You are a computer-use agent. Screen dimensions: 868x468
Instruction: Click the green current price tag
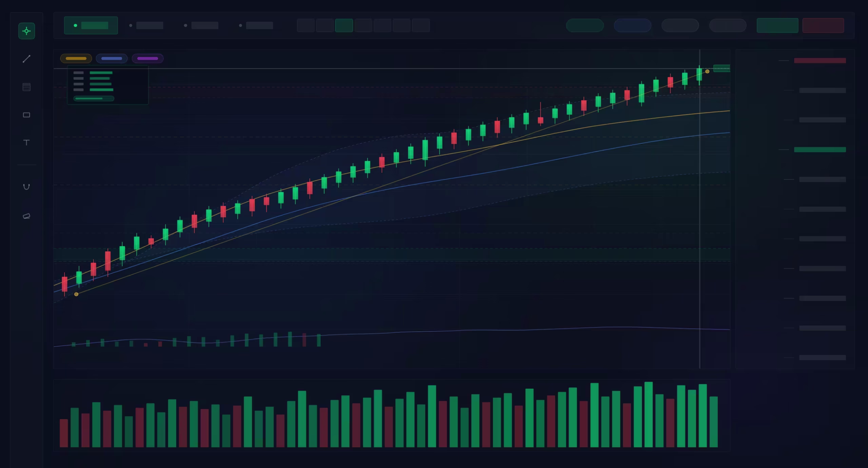(x=722, y=68)
